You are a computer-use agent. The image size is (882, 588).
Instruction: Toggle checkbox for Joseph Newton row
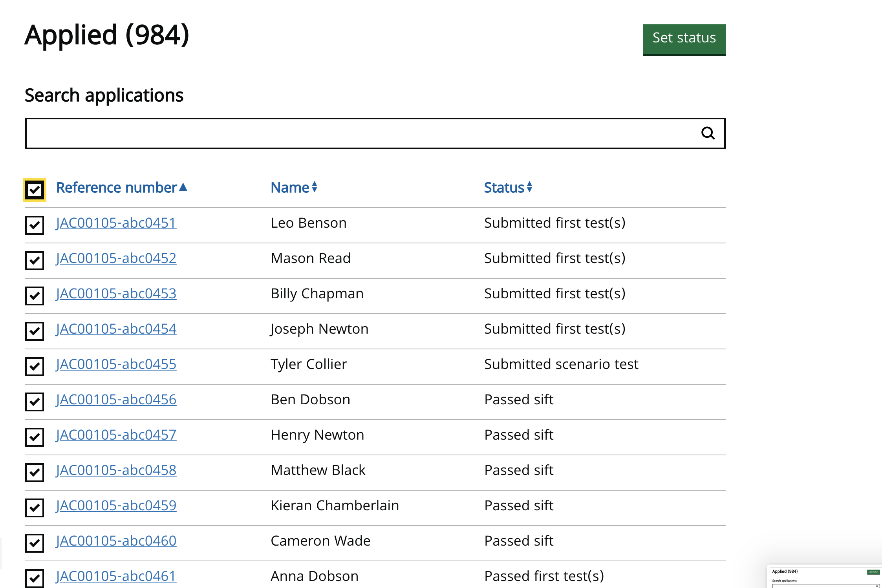(35, 331)
